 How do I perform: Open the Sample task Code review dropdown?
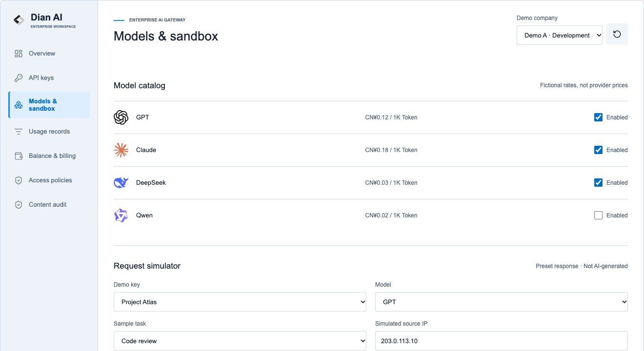[240, 341]
